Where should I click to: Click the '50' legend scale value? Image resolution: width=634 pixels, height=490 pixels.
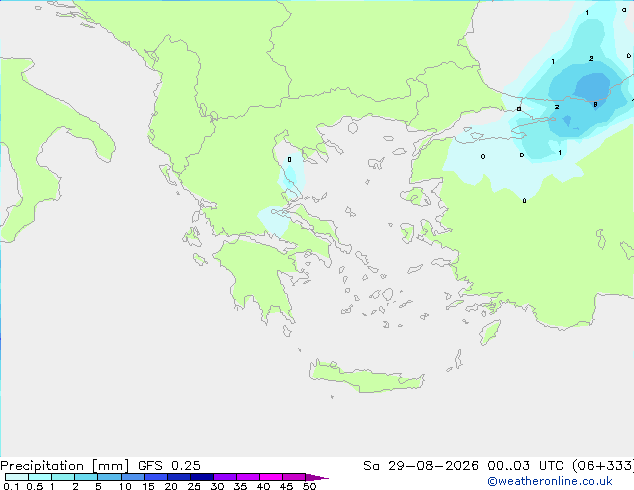pos(309,486)
